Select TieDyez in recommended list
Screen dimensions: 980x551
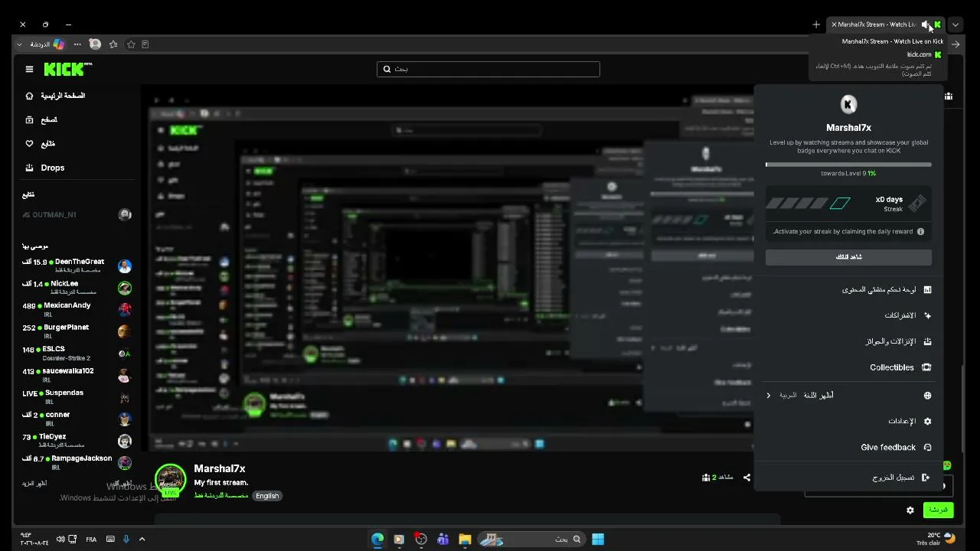click(77, 440)
